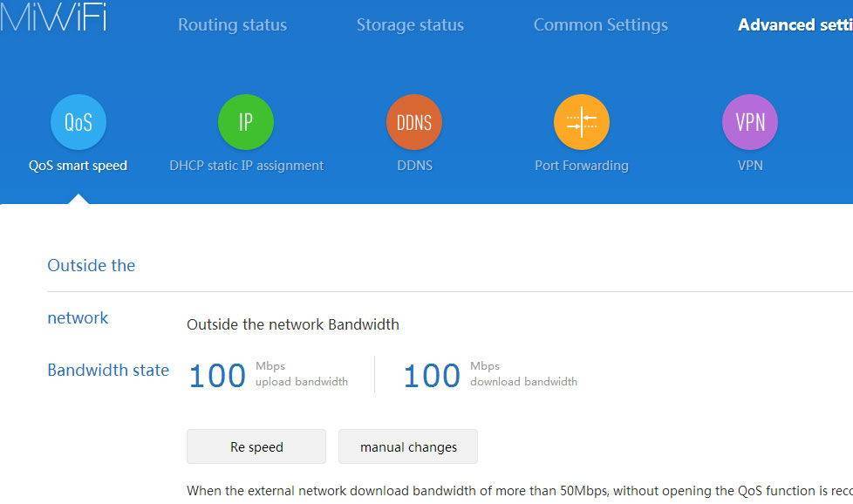Image resolution: width=853 pixels, height=504 pixels.
Task: Open the Storage status tab
Action: click(x=410, y=25)
